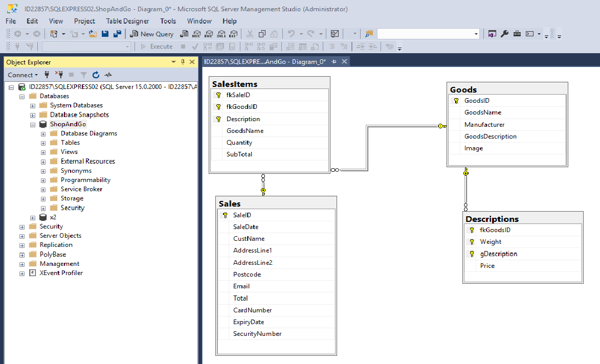600x364 pixels.
Task: Open a new XMLA query
Action: (x=222, y=34)
